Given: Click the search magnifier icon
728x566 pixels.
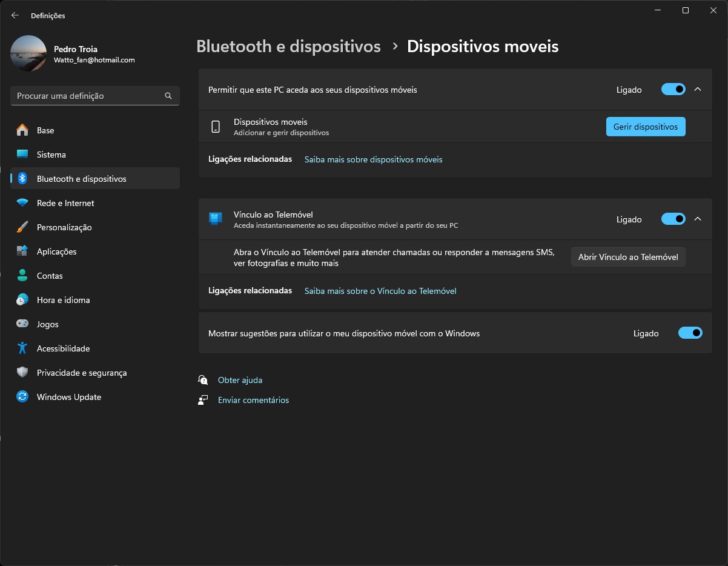Looking at the screenshot, I should [168, 96].
